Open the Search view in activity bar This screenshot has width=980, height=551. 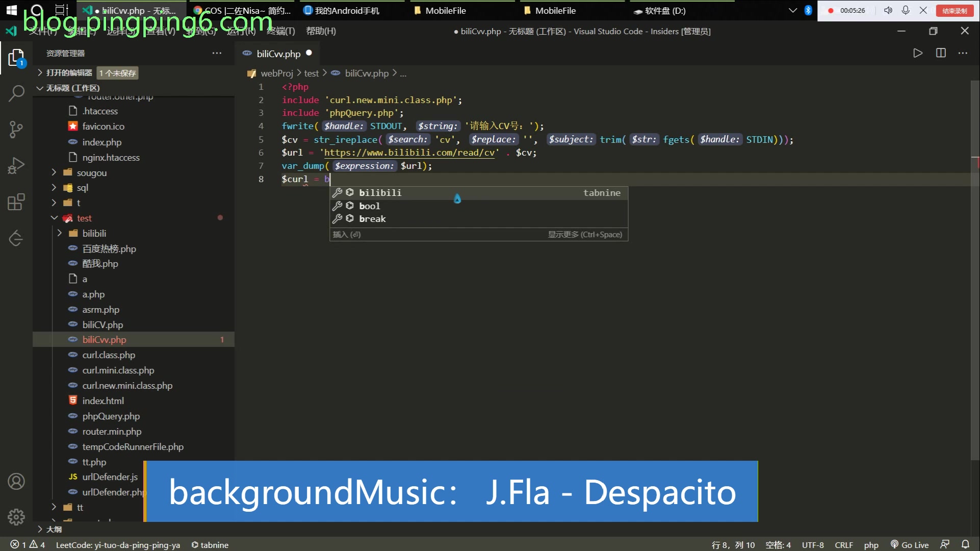click(16, 93)
